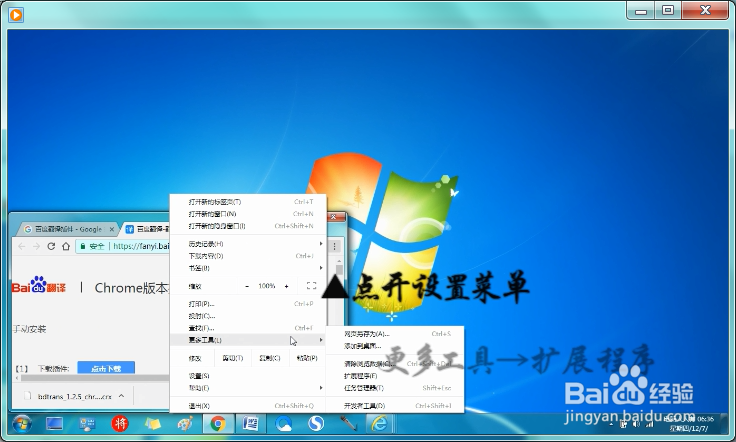Open 任务管理器(T) from the submenu
The height and width of the screenshot is (442, 736).
(395, 388)
